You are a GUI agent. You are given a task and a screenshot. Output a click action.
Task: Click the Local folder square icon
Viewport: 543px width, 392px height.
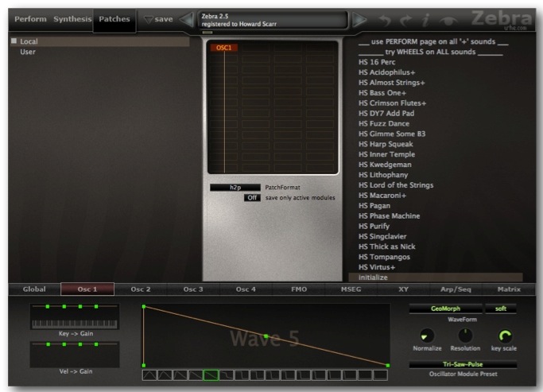[x=14, y=41]
